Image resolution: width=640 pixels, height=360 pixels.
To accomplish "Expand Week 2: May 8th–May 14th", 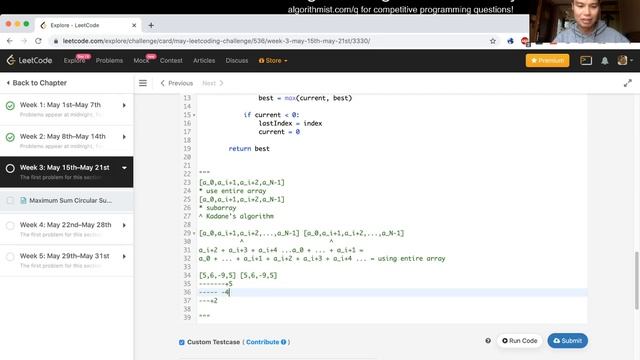I will point(124,137).
